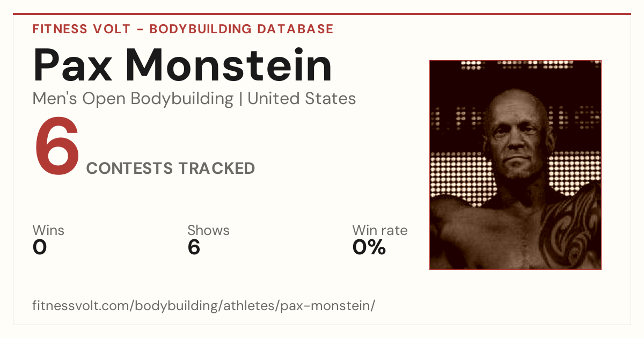Screen dimensions: 644x338
Task: Click the tattooed shoulder in the photo
Action: (x=572, y=225)
